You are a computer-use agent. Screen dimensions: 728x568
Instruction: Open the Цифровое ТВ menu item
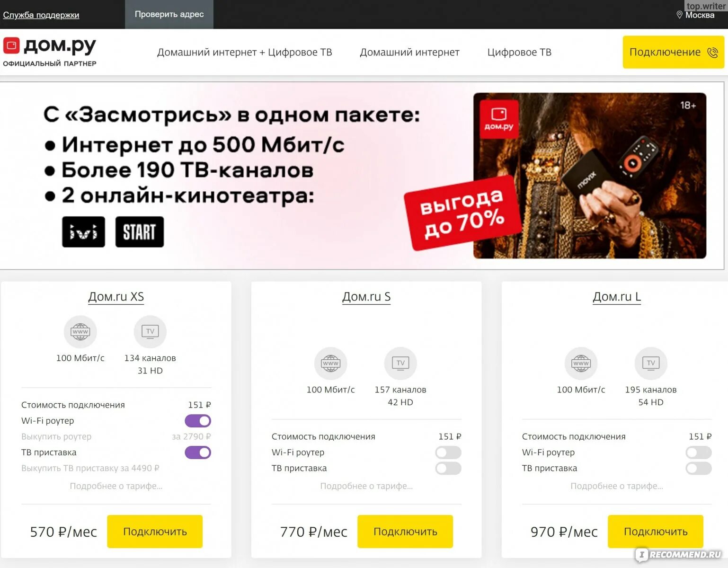(519, 52)
